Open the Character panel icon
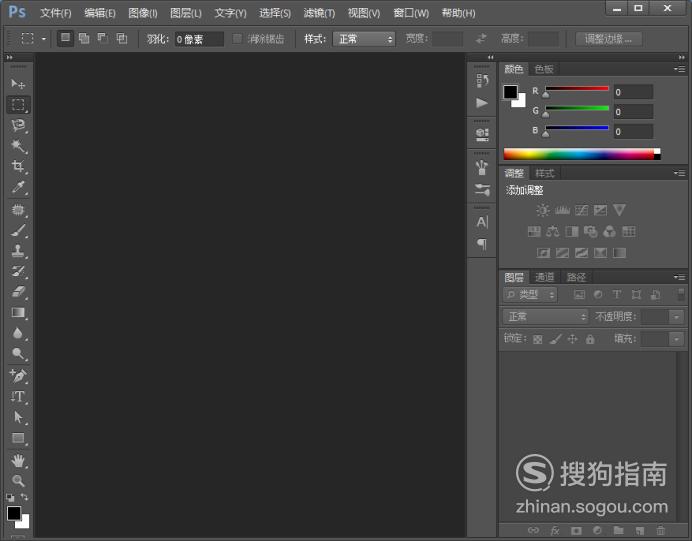Image resolution: width=692 pixels, height=541 pixels. pyautogui.click(x=482, y=222)
